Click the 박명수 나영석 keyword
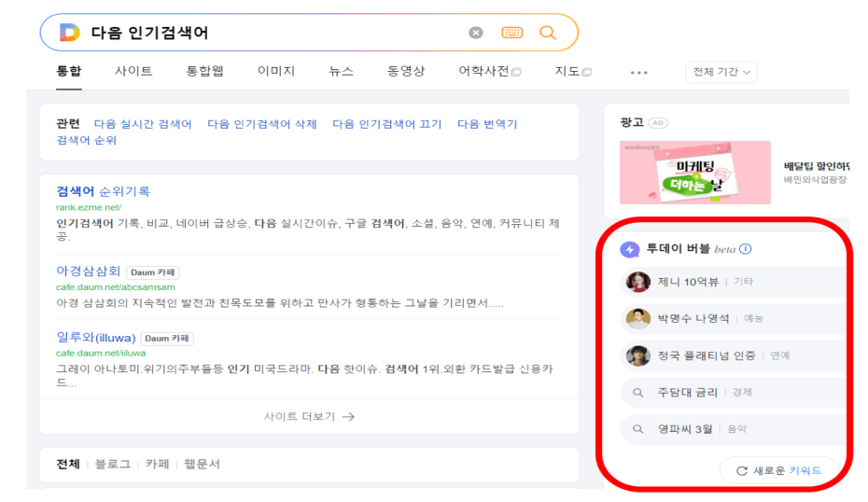 pyautogui.click(x=693, y=318)
